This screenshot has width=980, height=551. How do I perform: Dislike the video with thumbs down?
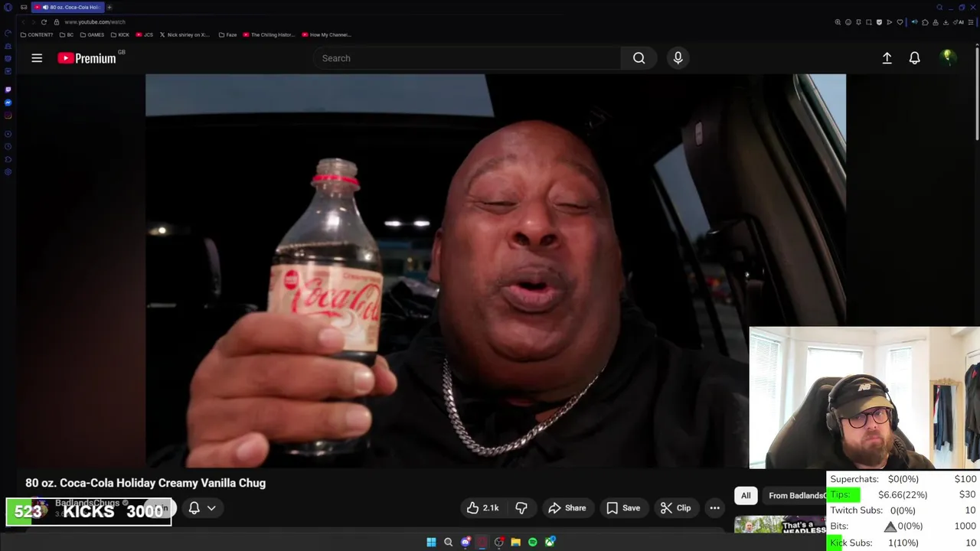point(521,508)
